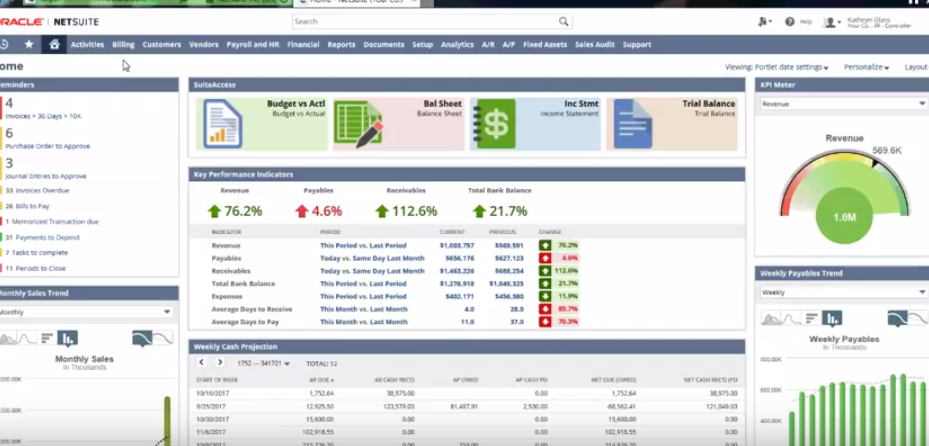The height and width of the screenshot is (446, 929).
Task: Click the change arrow icon in Expenses row
Action: pos(544,296)
